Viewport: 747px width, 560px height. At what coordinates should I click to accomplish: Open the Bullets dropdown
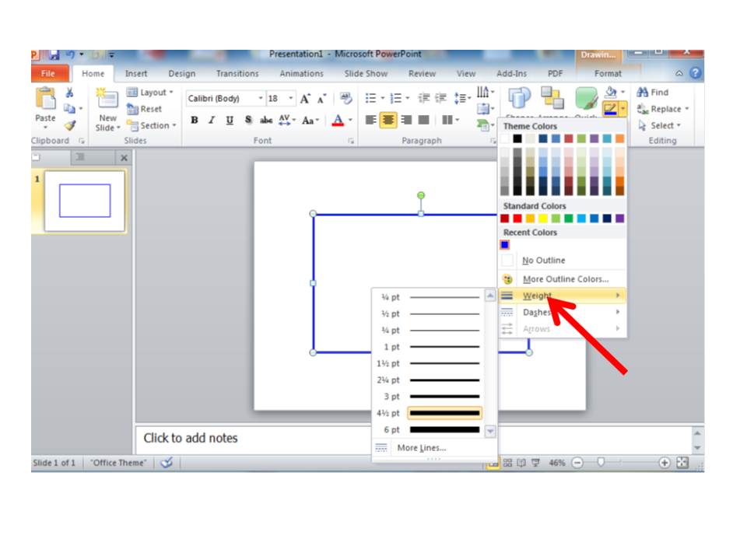pos(372,97)
